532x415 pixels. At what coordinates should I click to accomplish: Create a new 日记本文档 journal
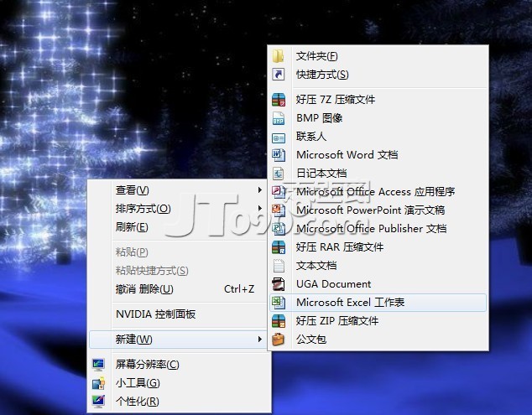tap(378, 174)
